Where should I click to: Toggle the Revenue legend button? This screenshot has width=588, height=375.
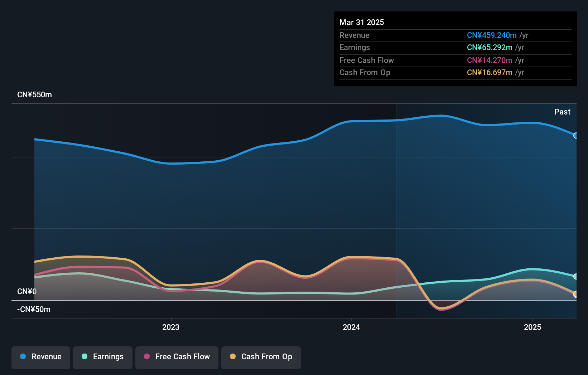pos(41,357)
